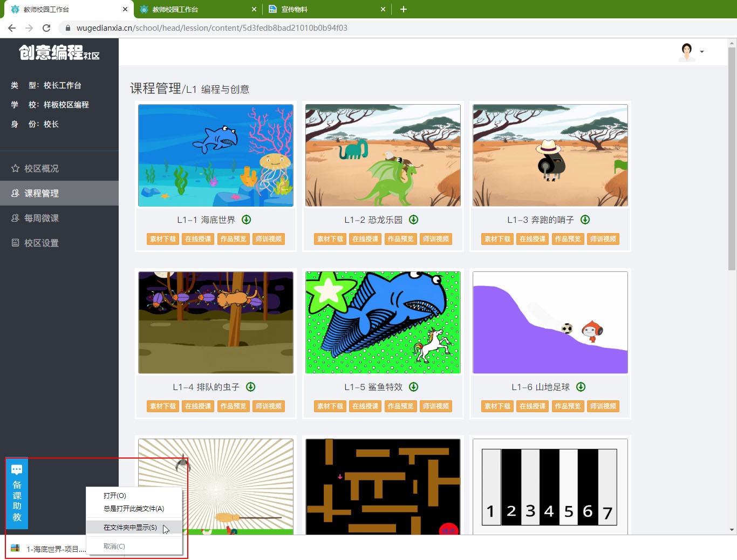Click 师训视频 under L1-2 恐龙乐园
The height and width of the screenshot is (560, 737).
436,239
